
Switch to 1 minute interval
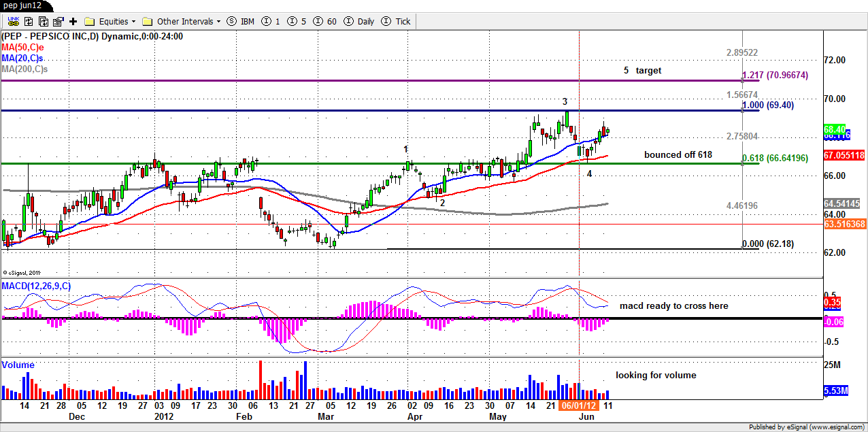(271, 21)
